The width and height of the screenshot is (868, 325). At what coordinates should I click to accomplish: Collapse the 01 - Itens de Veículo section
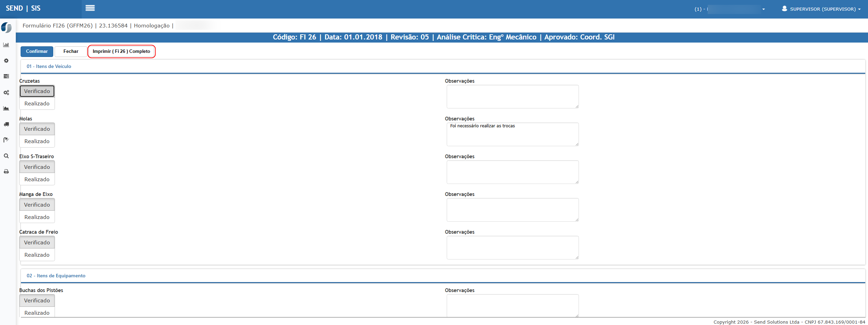[49, 67]
